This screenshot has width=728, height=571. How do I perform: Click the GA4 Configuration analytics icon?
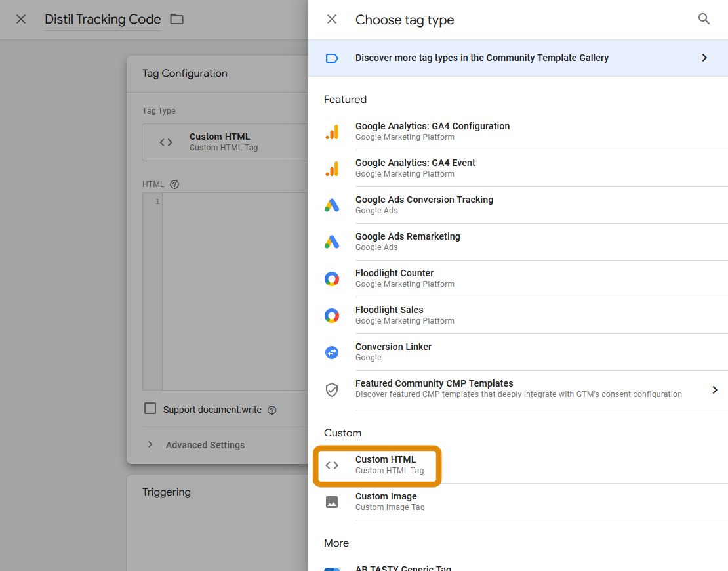pyautogui.click(x=332, y=131)
